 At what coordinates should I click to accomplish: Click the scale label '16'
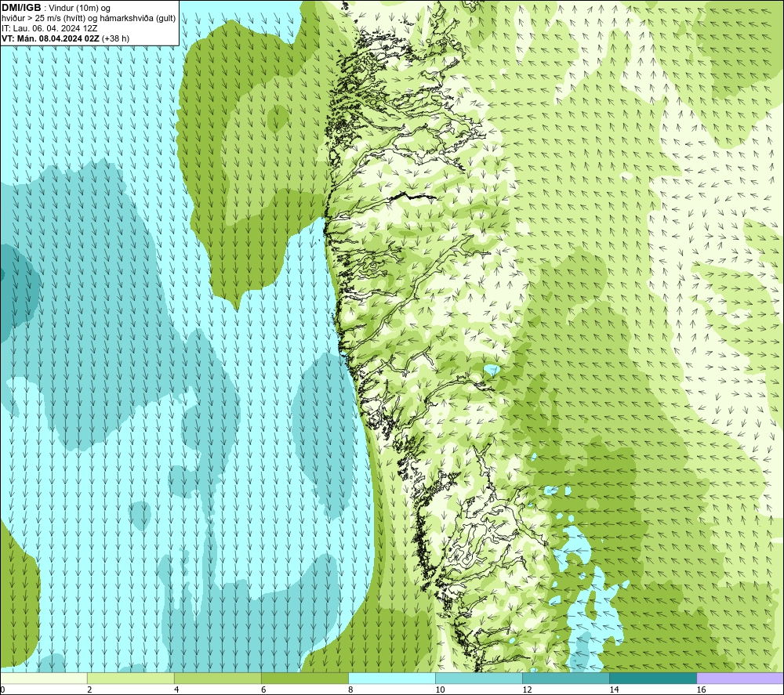(702, 690)
